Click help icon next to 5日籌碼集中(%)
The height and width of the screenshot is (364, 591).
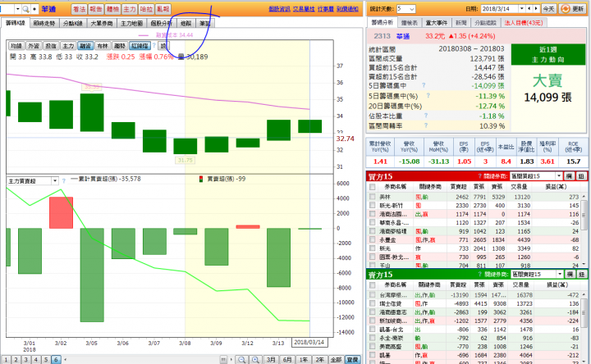[428, 96]
